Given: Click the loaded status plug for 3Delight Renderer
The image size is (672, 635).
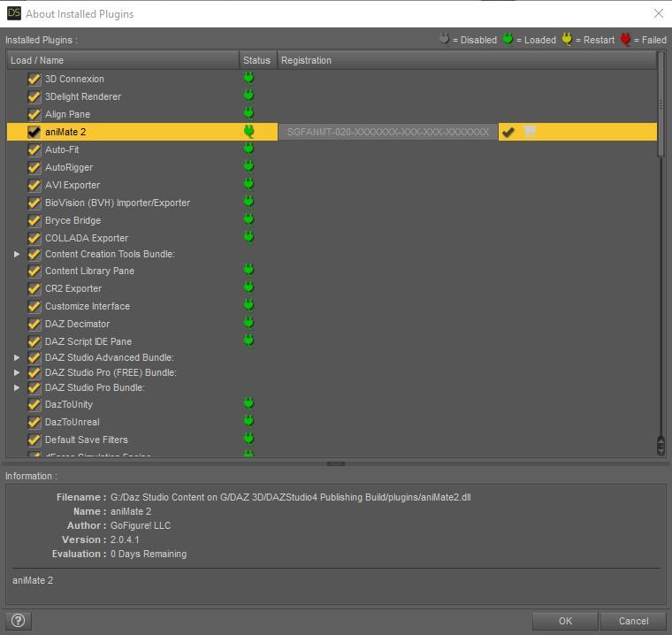Looking at the screenshot, I should 248,96.
